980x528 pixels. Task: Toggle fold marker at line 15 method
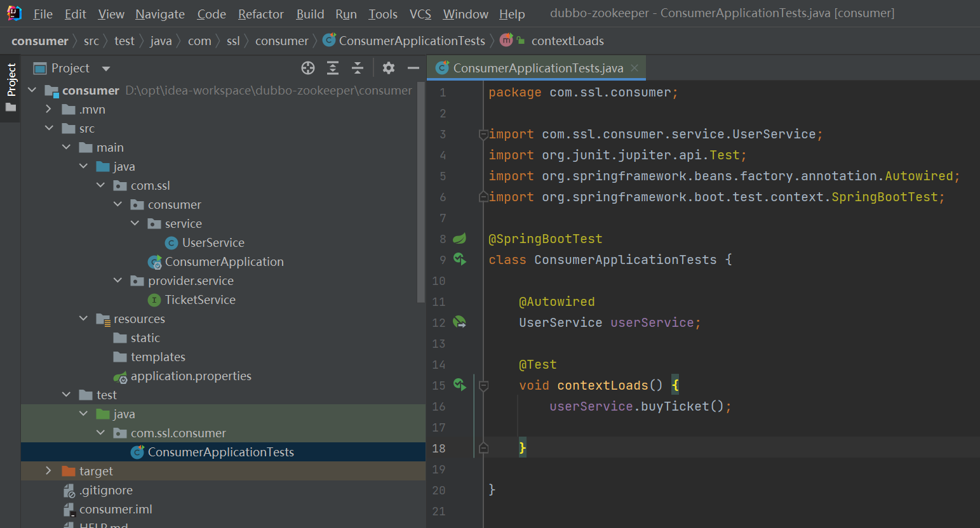pos(483,385)
